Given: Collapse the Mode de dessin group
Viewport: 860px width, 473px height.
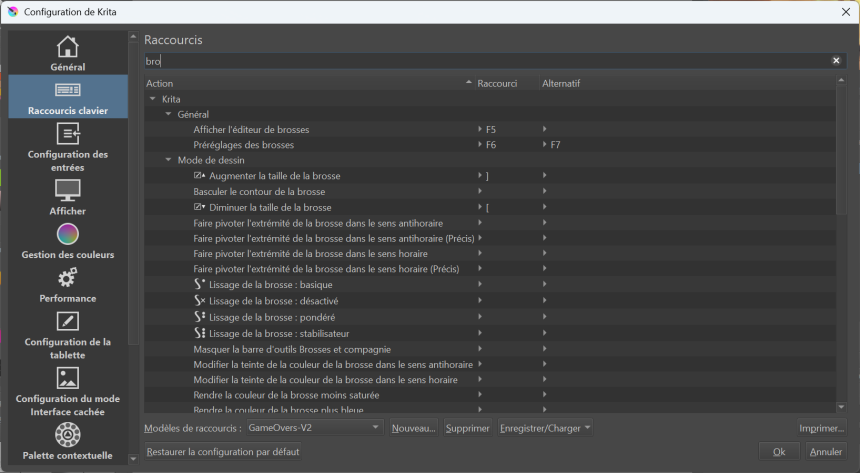Looking at the screenshot, I should click(x=168, y=160).
